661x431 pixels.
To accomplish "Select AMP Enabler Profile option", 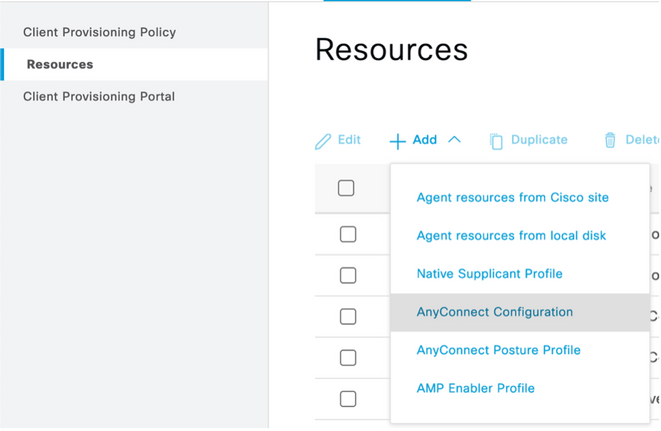I will click(x=476, y=388).
